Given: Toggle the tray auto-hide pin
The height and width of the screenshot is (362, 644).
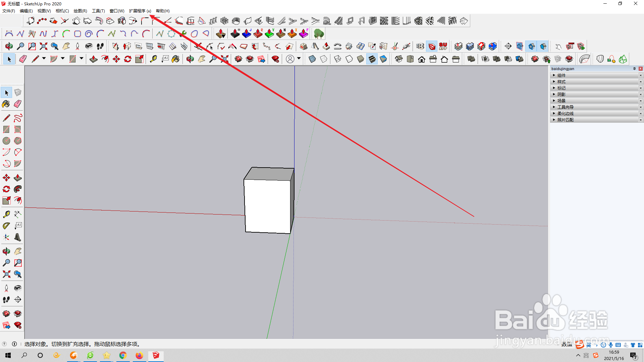Looking at the screenshot, I should click(634, 69).
